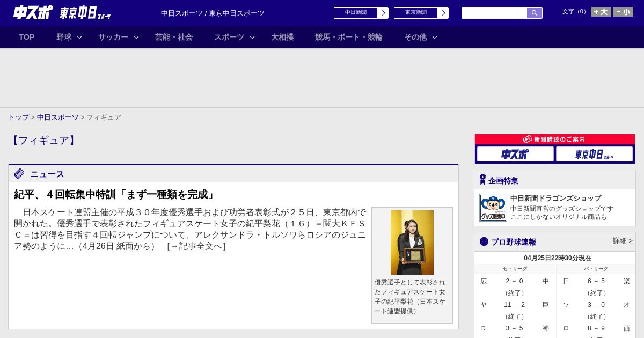
Task: Click the 東京中日スポーツ header logo
Action: (85, 13)
